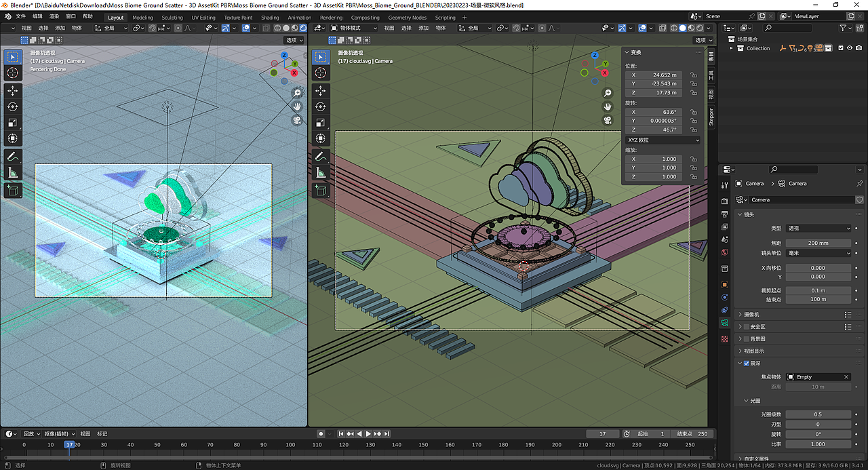Screen dimensions: 868x470
Task: Uncheck the 景深 depth of field checkbox
Action: [x=747, y=364]
